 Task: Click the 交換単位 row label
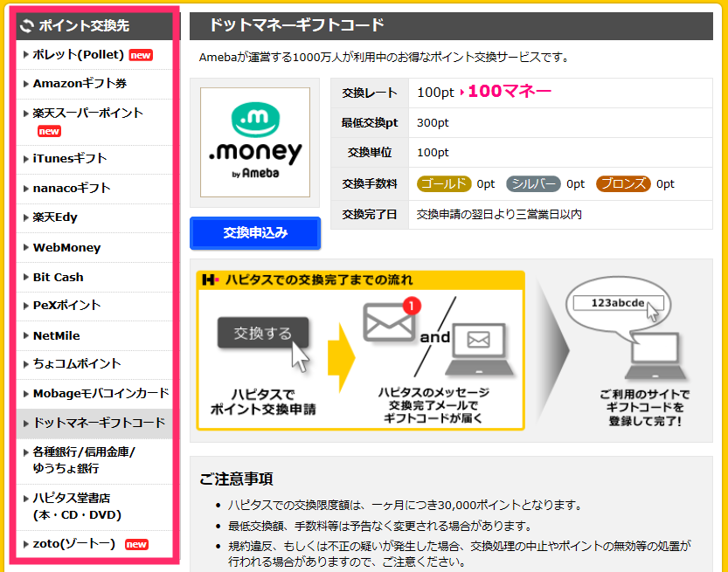(370, 153)
